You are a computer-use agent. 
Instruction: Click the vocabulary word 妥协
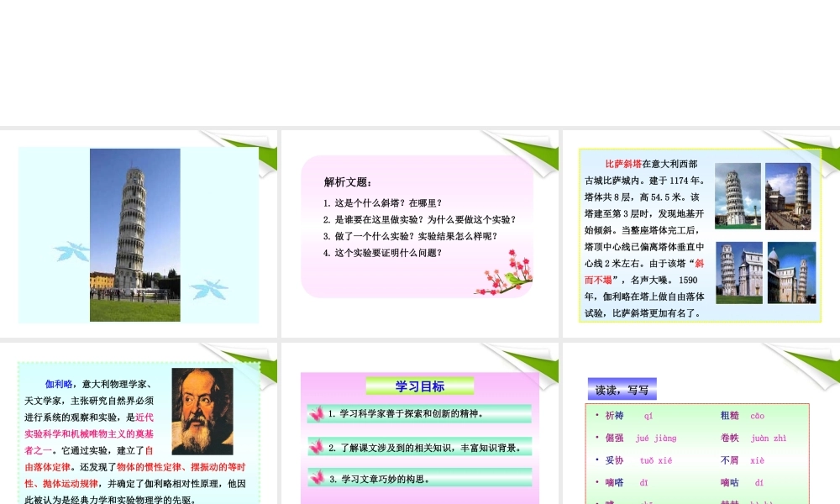click(615, 460)
